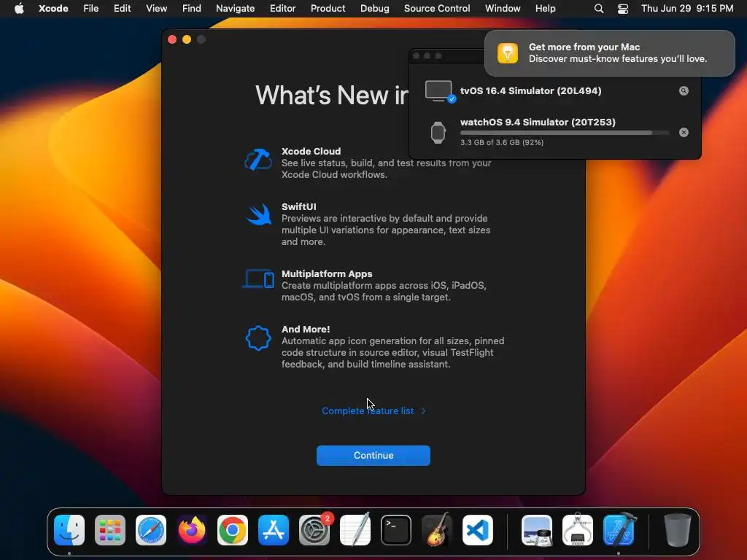
Task: Click the Multiplatform Apps heading
Action: coord(327,274)
